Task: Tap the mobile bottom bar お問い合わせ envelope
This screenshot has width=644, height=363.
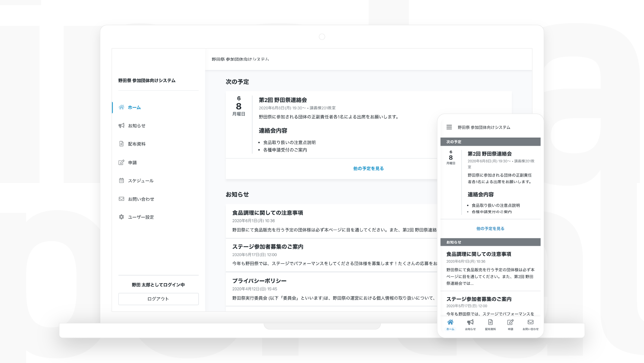Action: pyautogui.click(x=530, y=322)
